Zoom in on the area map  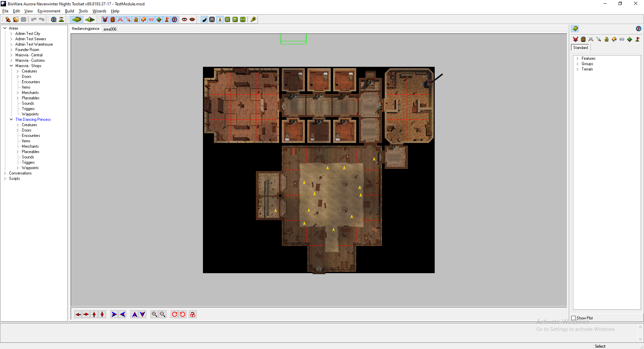pos(154,314)
